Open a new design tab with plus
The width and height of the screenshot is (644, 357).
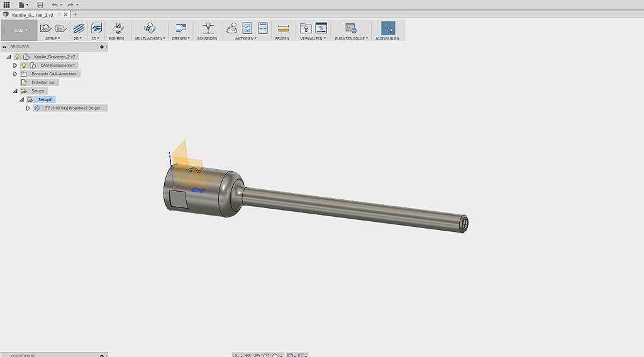(75, 14)
